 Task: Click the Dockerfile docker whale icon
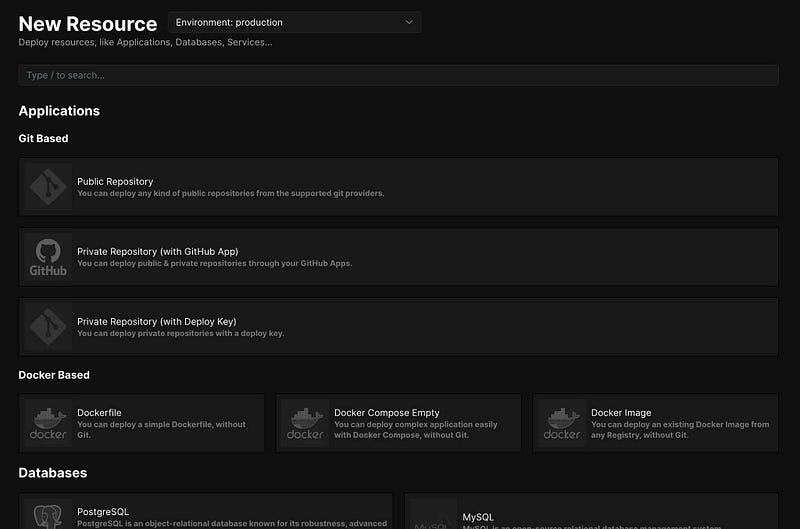click(x=48, y=423)
